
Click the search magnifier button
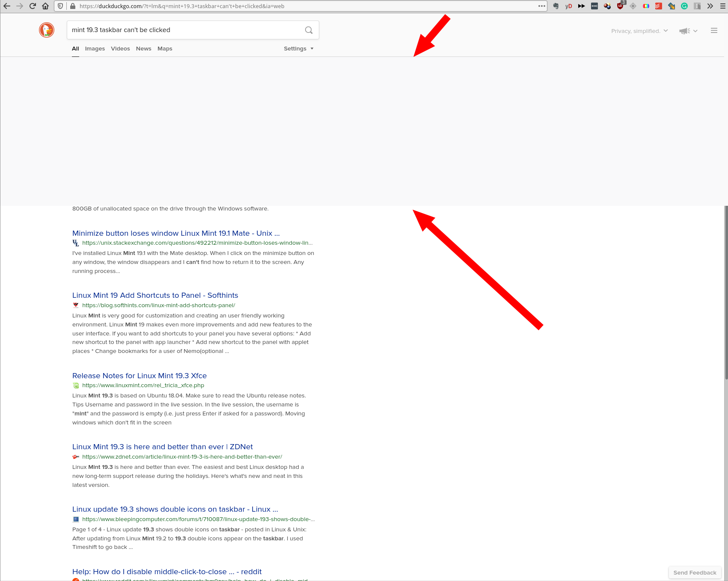309,30
